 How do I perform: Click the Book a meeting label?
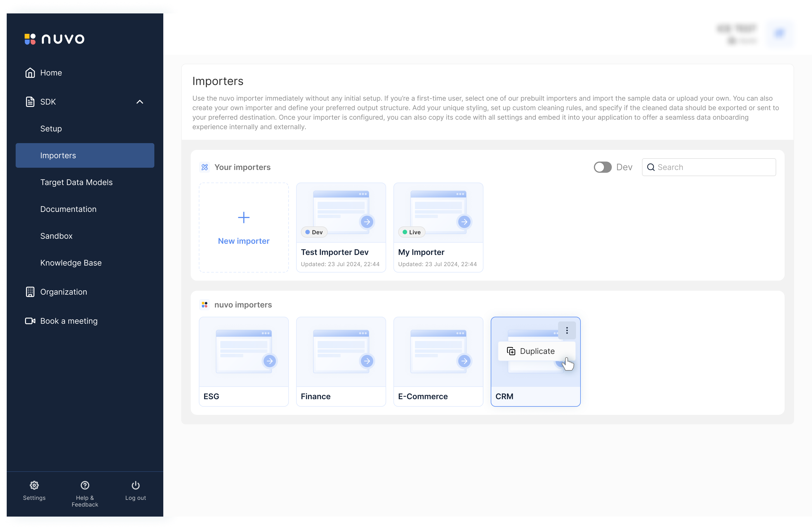69,321
